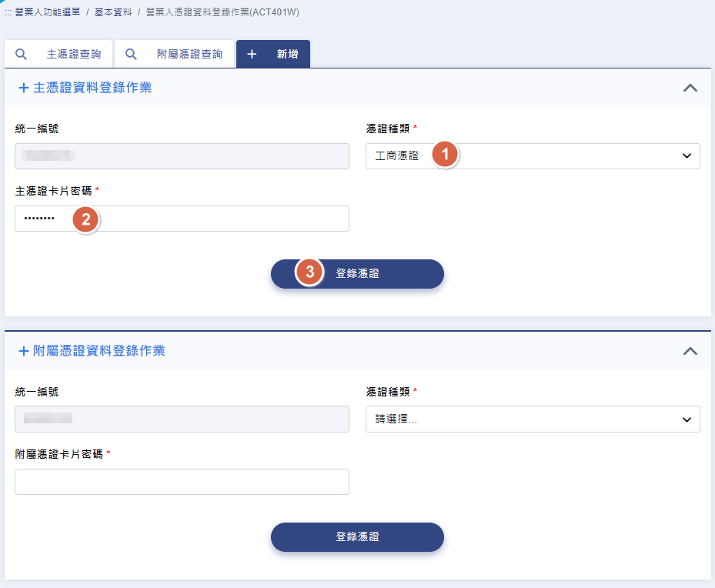Click the 附屬憑證卡片密碼 label

click(x=58, y=454)
